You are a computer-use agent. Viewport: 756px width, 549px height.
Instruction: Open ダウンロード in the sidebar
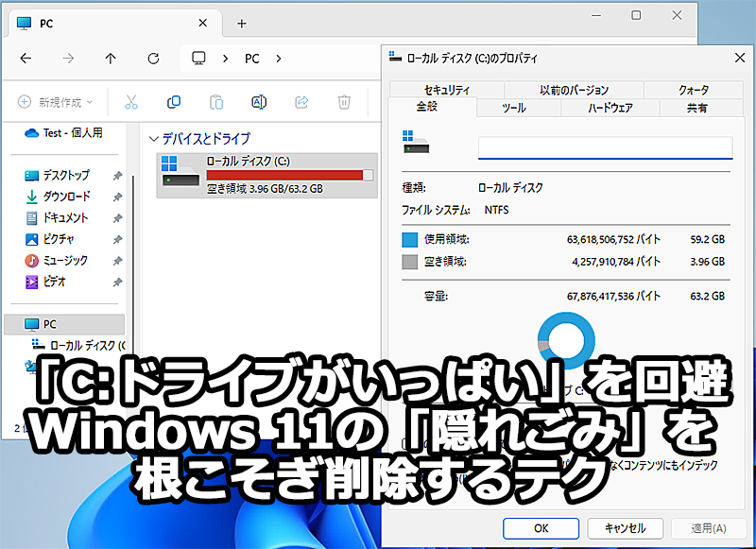click(x=58, y=197)
